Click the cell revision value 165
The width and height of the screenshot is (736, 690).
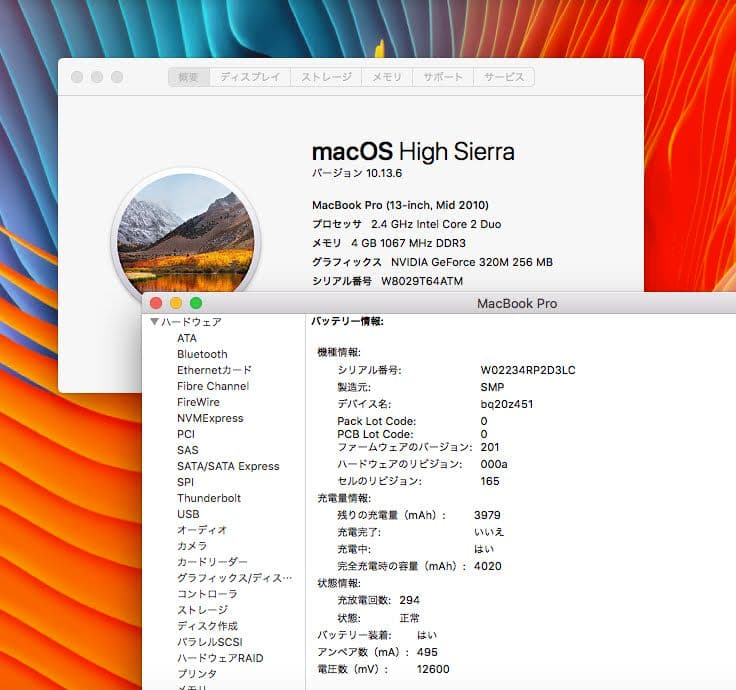(x=490, y=481)
